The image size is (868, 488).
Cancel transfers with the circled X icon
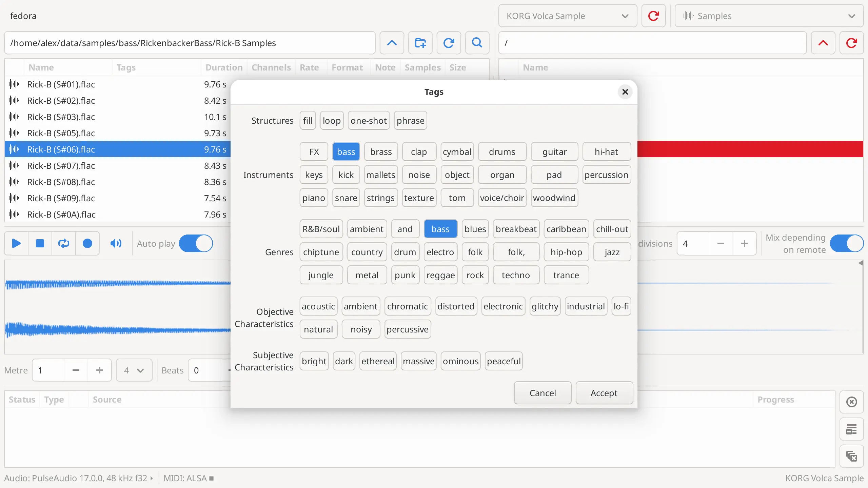pos(851,402)
